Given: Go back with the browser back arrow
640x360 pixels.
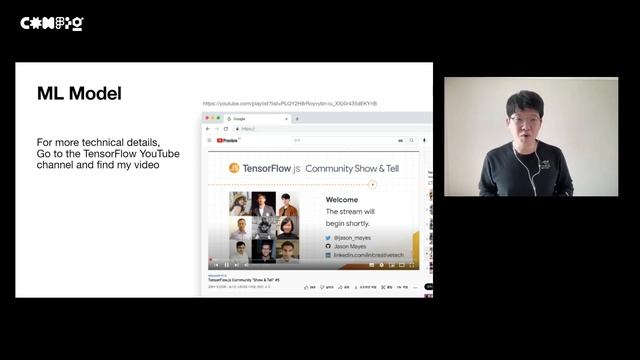Looking at the screenshot, I should [208, 129].
